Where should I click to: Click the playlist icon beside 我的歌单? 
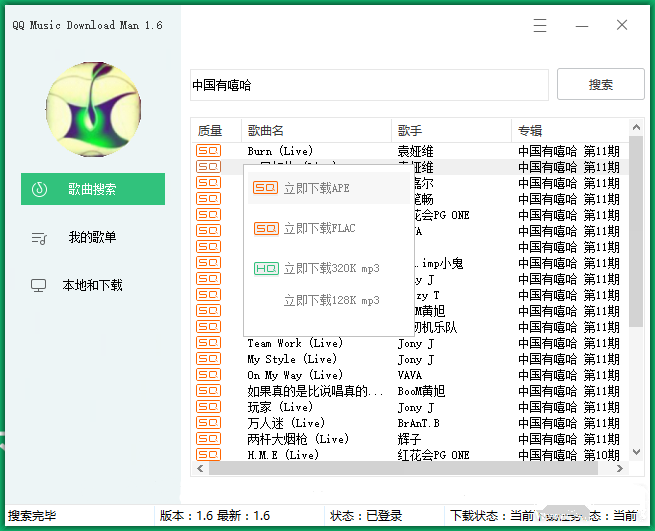point(39,238)
